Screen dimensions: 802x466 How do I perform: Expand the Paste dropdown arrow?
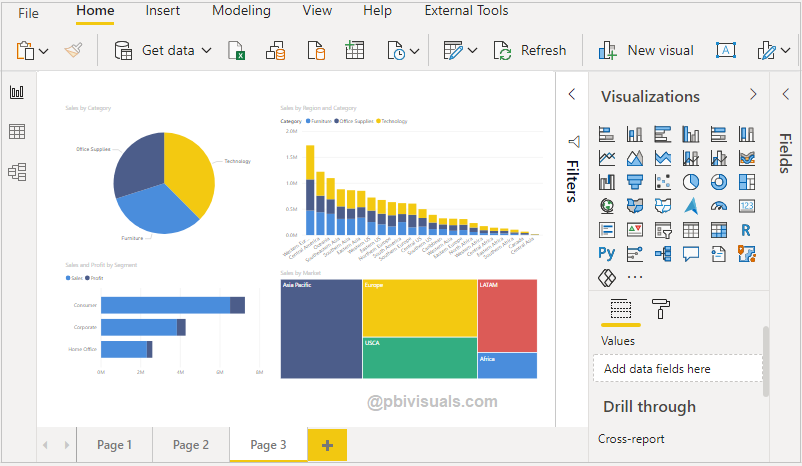coord(44,51)
